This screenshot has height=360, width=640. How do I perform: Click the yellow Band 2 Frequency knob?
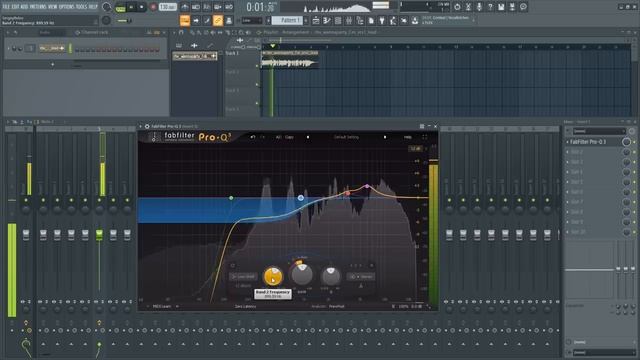(273, 276)
